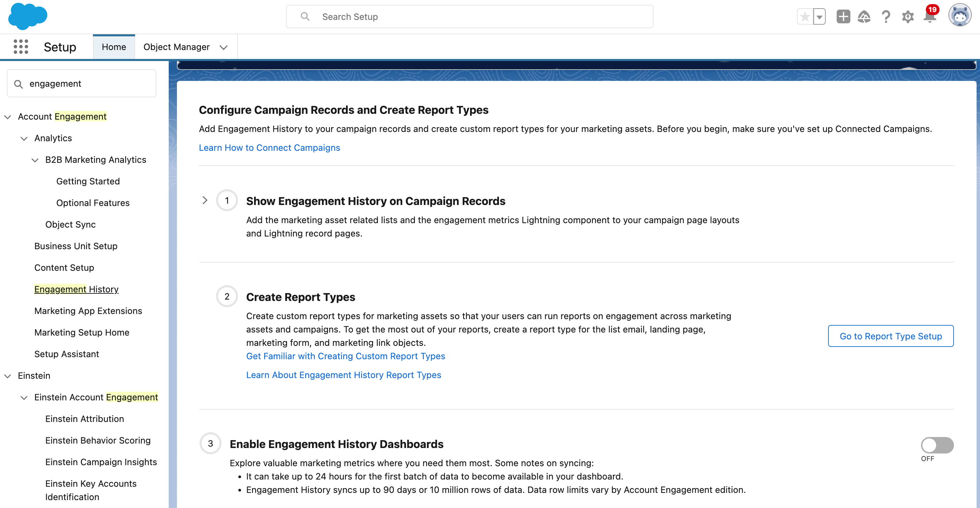980x508 pixels.
Task: Click the Create Report Types heading
Action: [300, 297]
